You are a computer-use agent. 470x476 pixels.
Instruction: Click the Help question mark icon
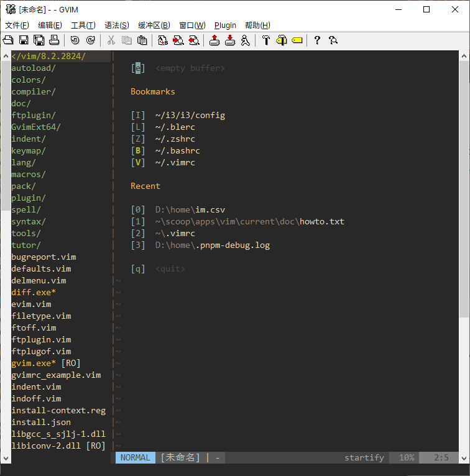pyautogui.click(x=317, y=40)
